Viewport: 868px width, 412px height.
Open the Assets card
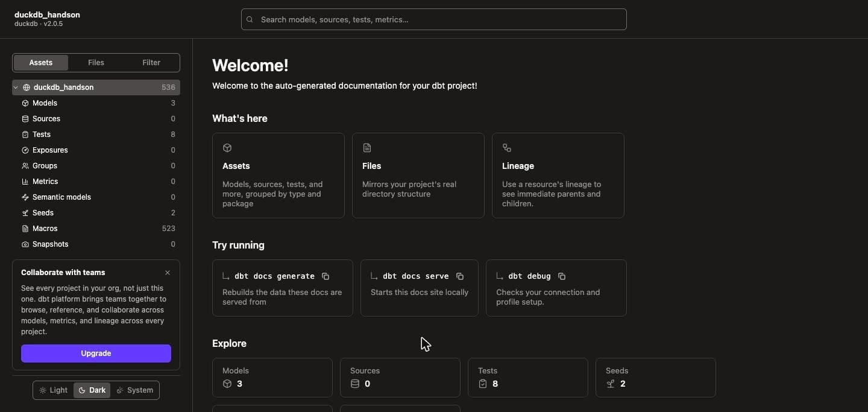(278, 176)
